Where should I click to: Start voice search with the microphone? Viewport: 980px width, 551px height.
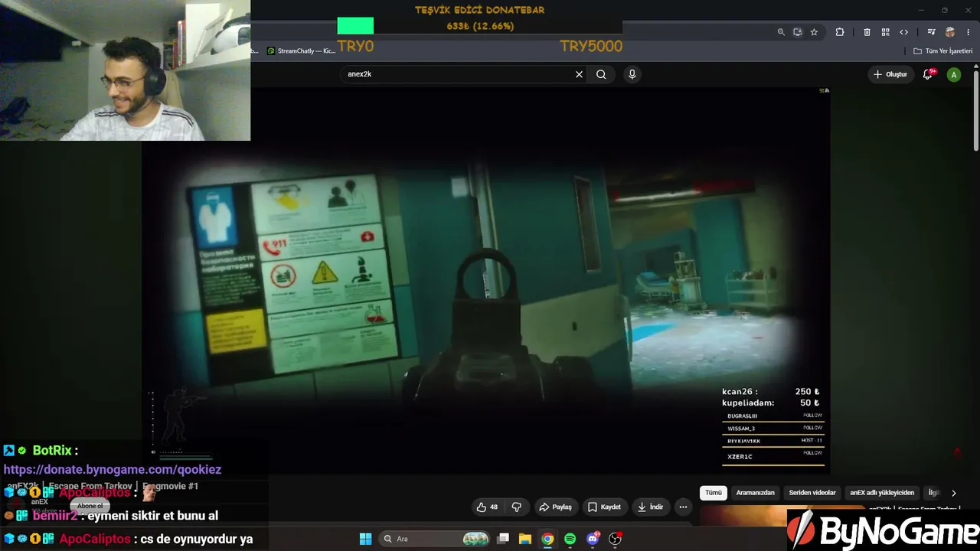point(632,74)
